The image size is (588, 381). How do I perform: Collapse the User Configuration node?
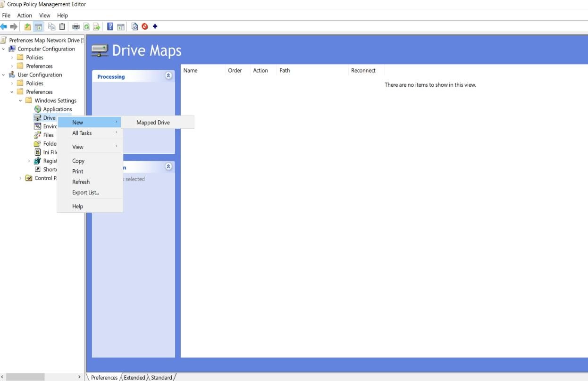(4, 75)
